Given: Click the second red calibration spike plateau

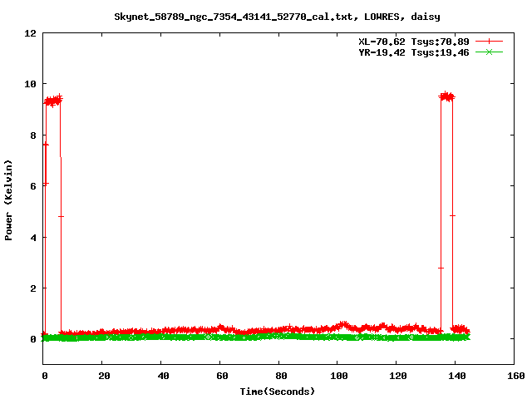Looking at the screenshot, I should pyautogui.click(x=447, y=96).
